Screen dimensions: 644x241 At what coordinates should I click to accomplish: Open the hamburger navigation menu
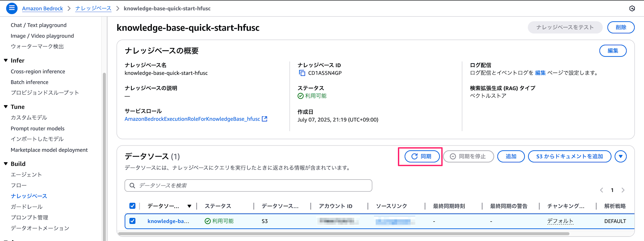[12, 8]
